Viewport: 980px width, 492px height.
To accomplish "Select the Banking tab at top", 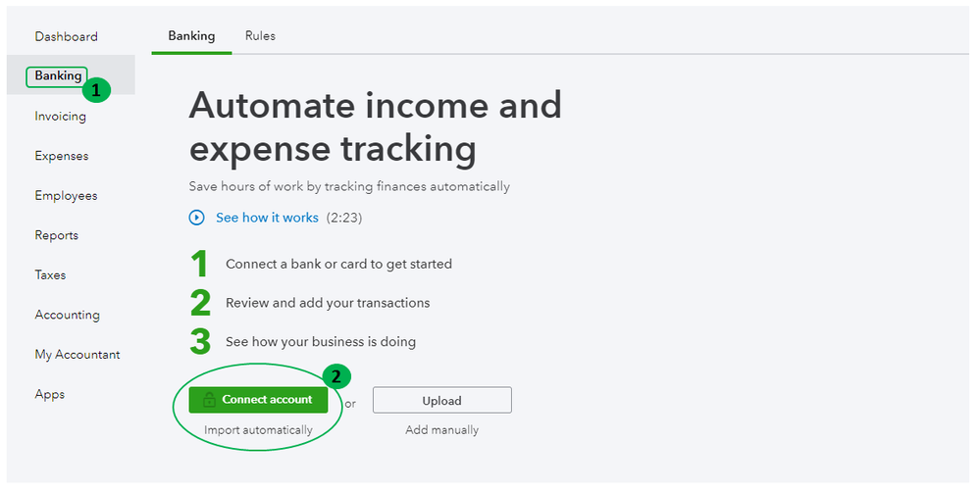I will click(191, 36).
